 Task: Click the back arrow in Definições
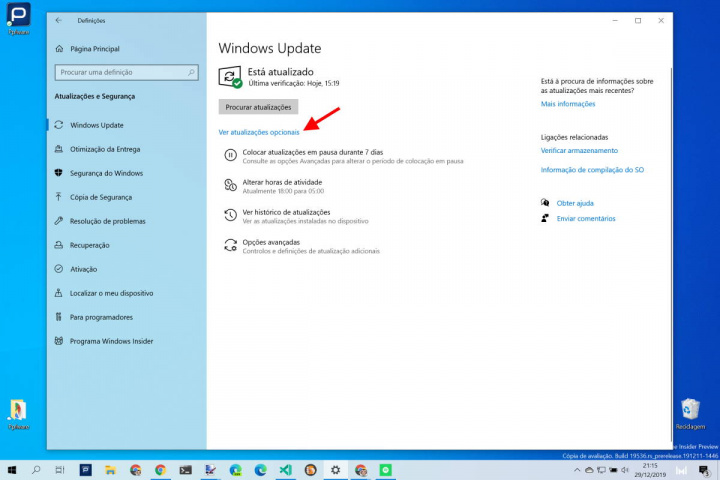[59, 20]
